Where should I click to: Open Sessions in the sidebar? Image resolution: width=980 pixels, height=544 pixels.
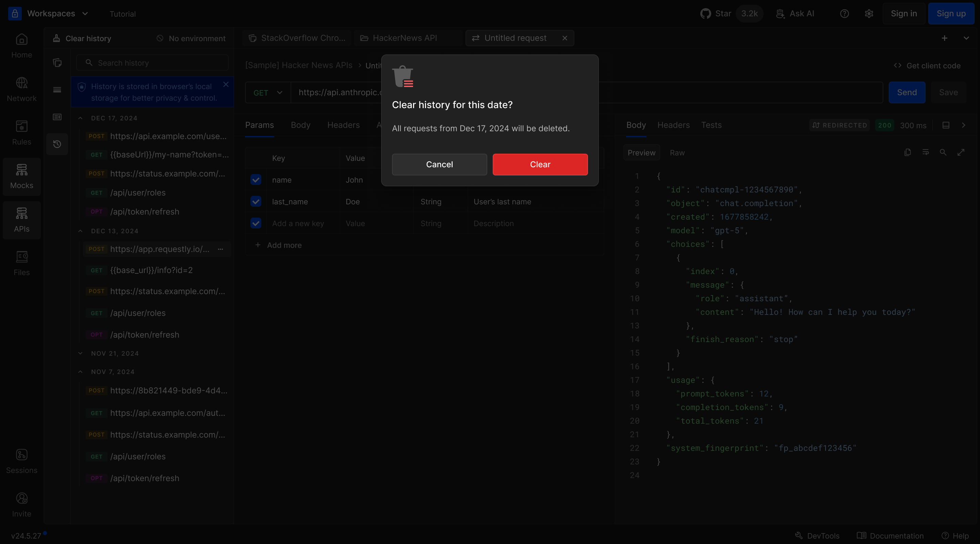pyautogui.click(x=22, y=461)
